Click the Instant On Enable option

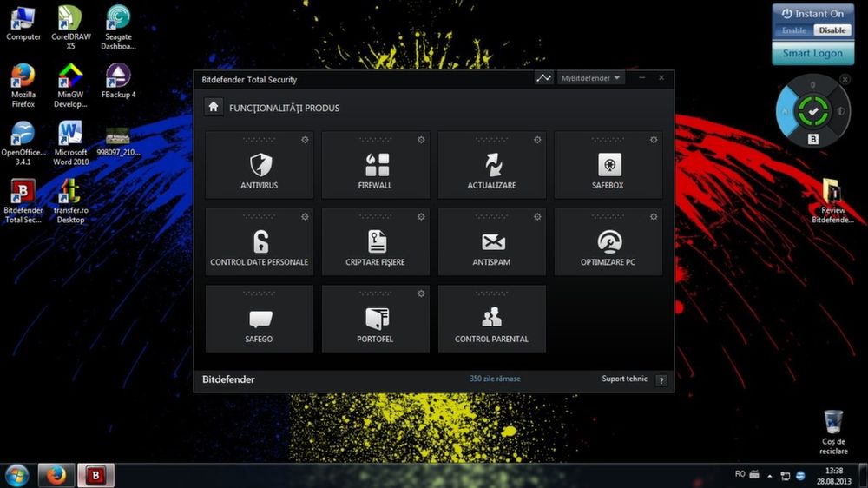click(x=793, y=30)
